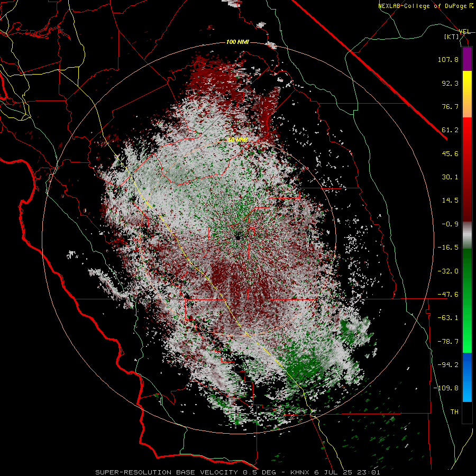Select the VEL legend title
This screenshot has height=476, width=476.
click(464, 32)
